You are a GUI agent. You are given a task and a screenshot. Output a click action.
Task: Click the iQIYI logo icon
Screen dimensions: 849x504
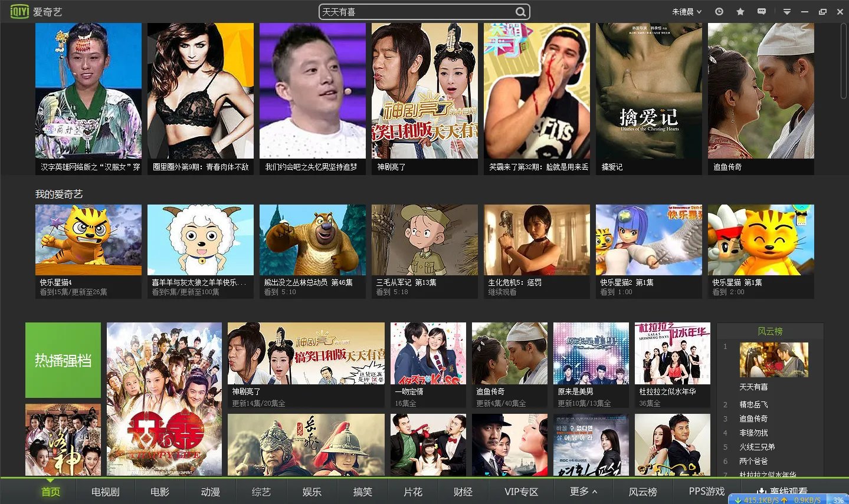point(19,11)
